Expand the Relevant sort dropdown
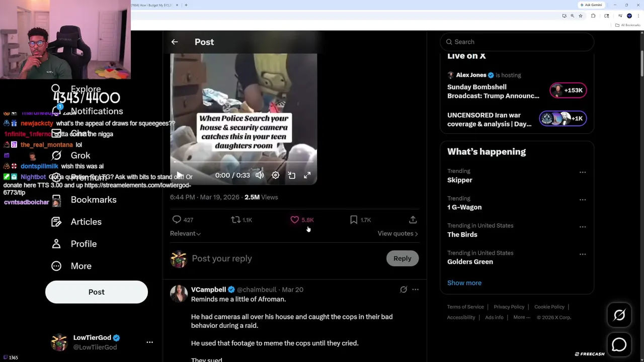The image size is (644, 362). point(185,233)
